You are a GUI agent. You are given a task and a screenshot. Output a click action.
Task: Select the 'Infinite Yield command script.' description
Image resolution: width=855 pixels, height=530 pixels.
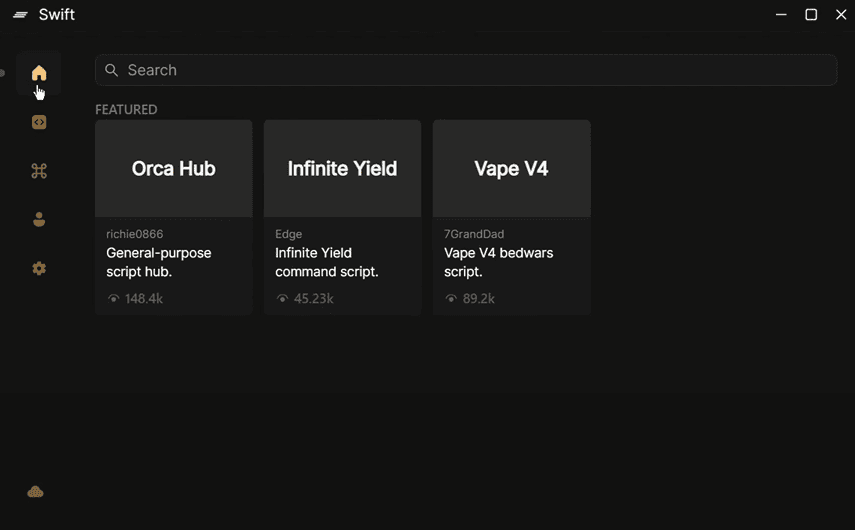pyautogui.click(x=327, y=262)
